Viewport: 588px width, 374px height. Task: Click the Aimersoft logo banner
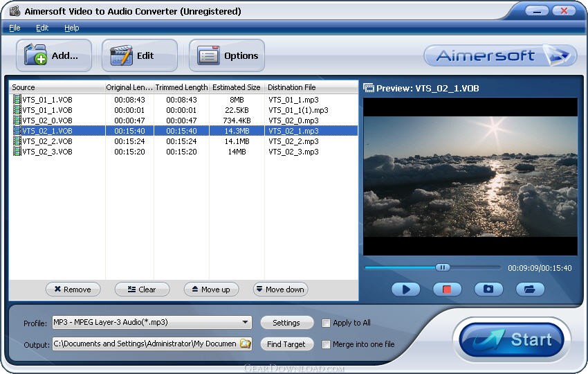[500, 55]
